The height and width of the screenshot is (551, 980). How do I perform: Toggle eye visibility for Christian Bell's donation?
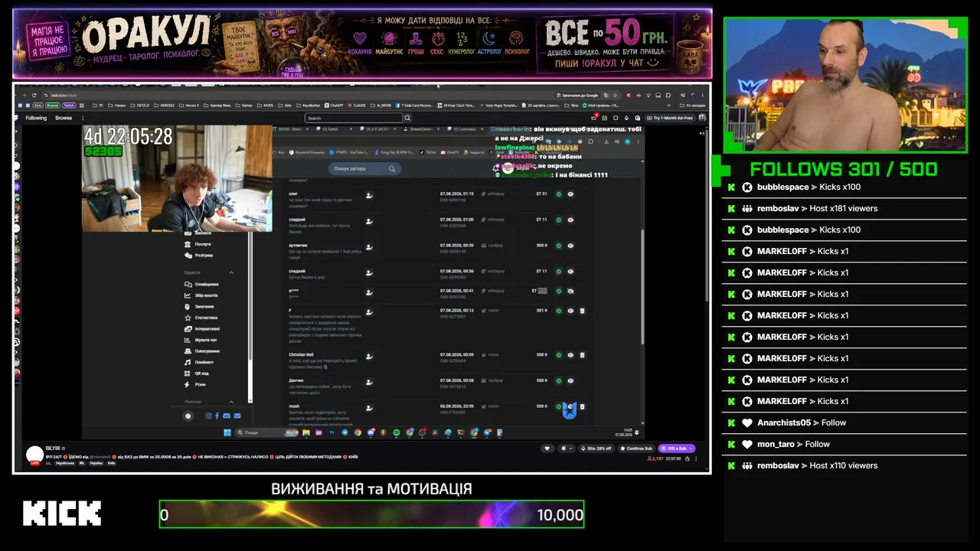[570, 355]
